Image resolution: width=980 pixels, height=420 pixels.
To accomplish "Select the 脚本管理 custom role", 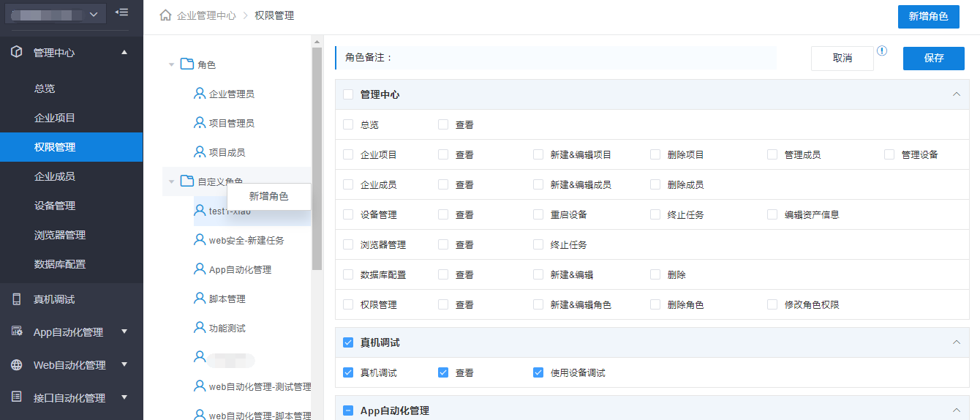I will (x=227, y=299).
